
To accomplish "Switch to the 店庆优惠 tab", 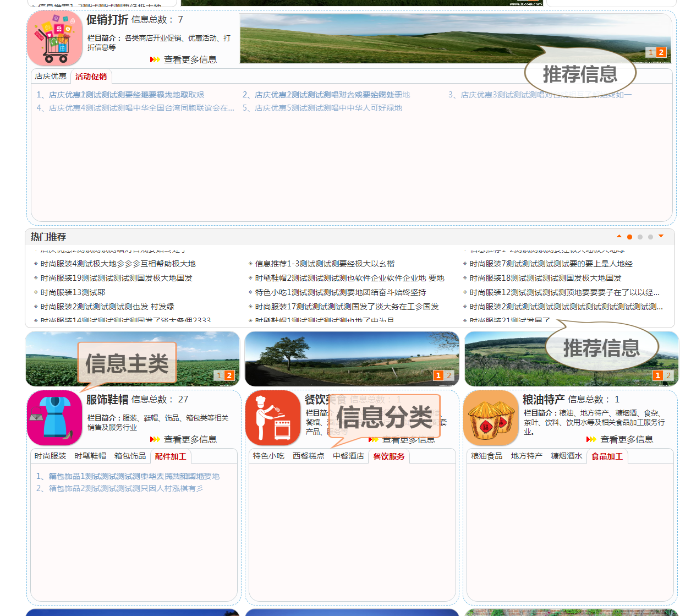I will pyautogui.click(x=51, y=77).
